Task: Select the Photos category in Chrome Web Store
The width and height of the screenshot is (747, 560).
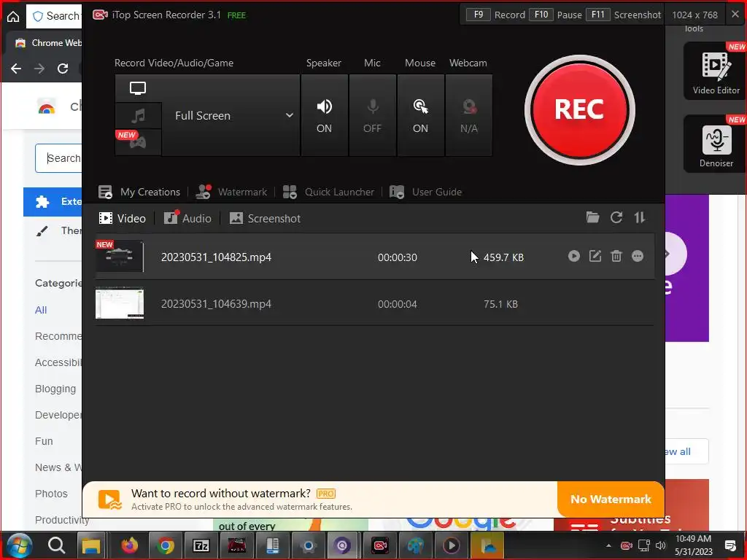Action: click(x=52, y=494)
